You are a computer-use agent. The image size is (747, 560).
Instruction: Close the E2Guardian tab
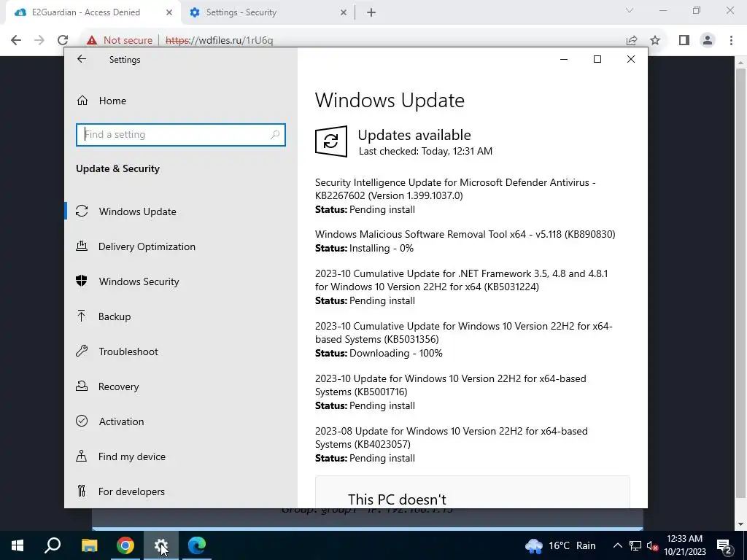169,12
